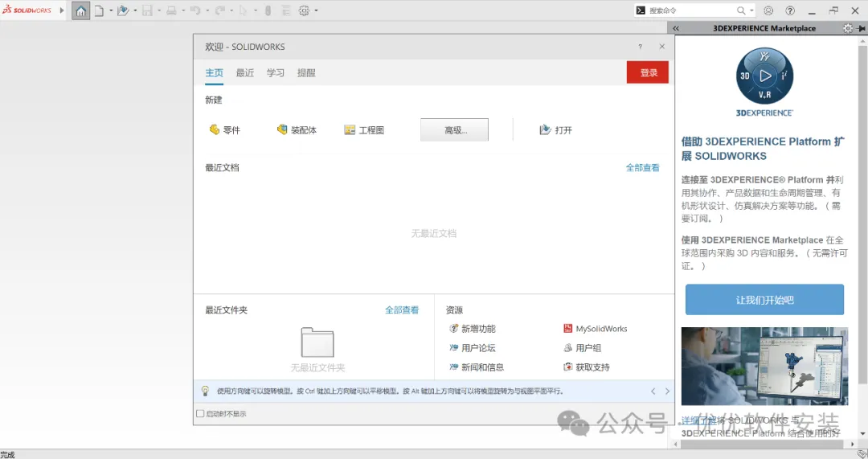Click 'Let's get started' (让我们开始吧) button
The height and width of the screenshot is (459, 868).
(764, 300)
